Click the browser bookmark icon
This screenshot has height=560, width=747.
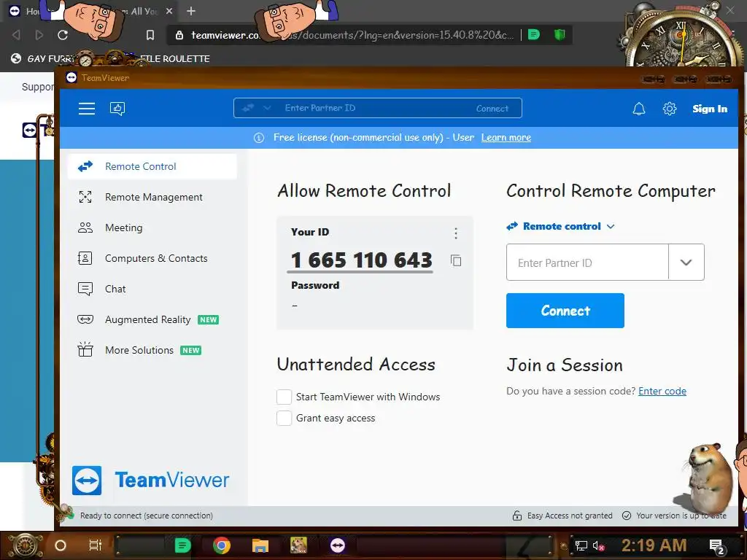[x=150, y=35]
